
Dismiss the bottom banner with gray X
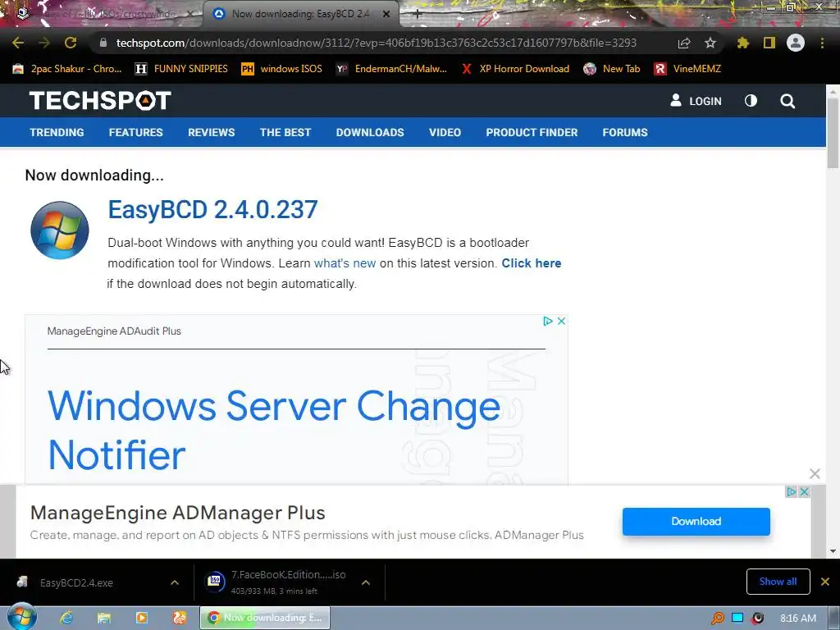[x=815, y=473]
